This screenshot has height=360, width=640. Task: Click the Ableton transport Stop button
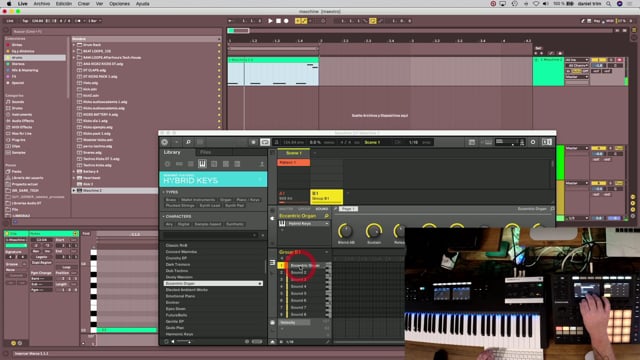pyautogui.click(x=278, y=21)
